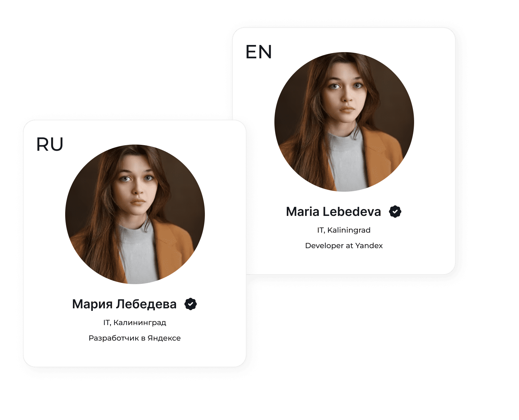This screenshot has height=420, width=519.
Task: Open the Maria Lebedeva name link
Action: [333, 212]
